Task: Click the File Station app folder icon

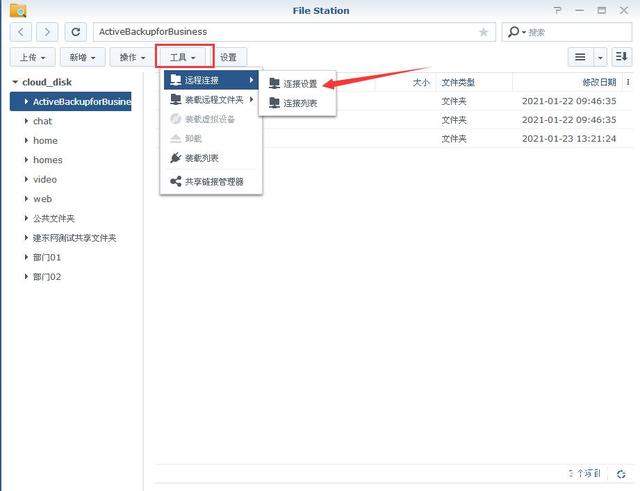Action: coord(18,11)
